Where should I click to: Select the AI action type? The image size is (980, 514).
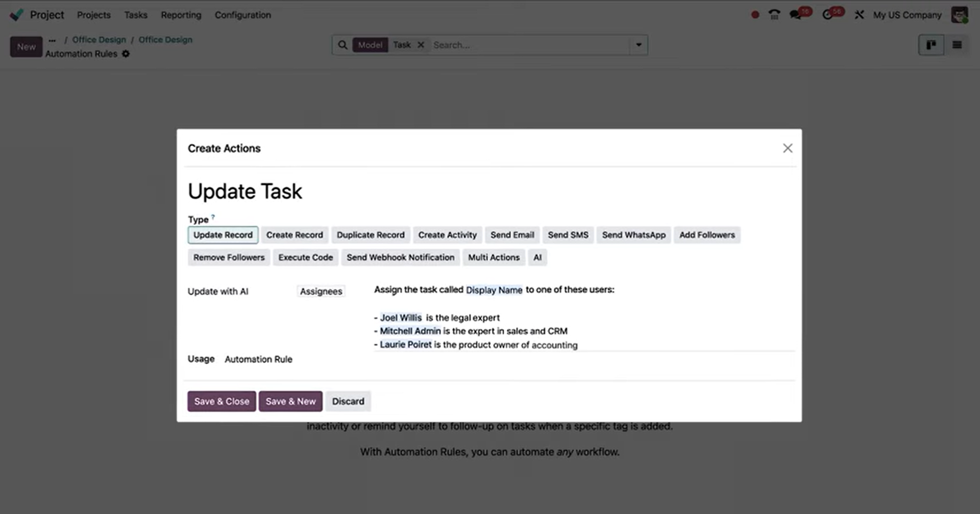(x=537, y=258)
